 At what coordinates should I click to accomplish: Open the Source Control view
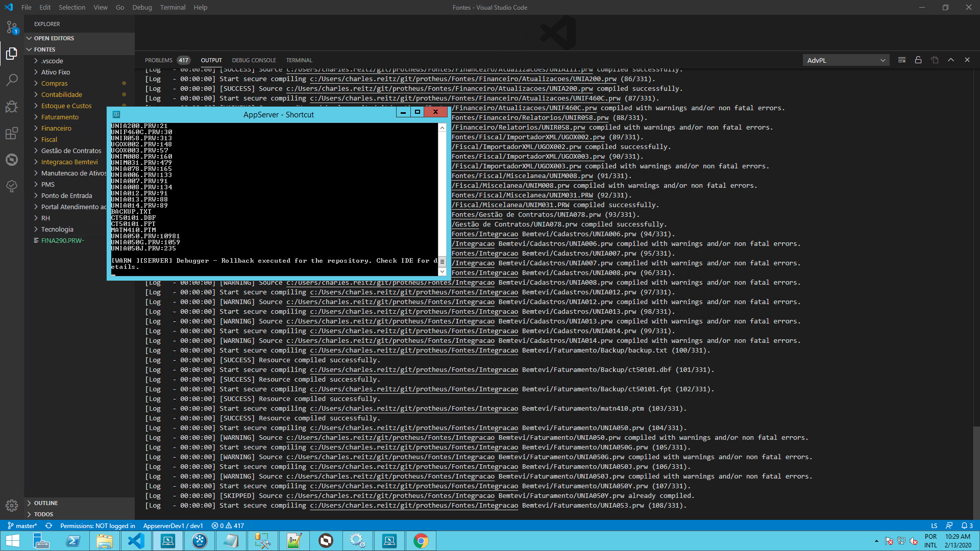[x=12, y=27]
